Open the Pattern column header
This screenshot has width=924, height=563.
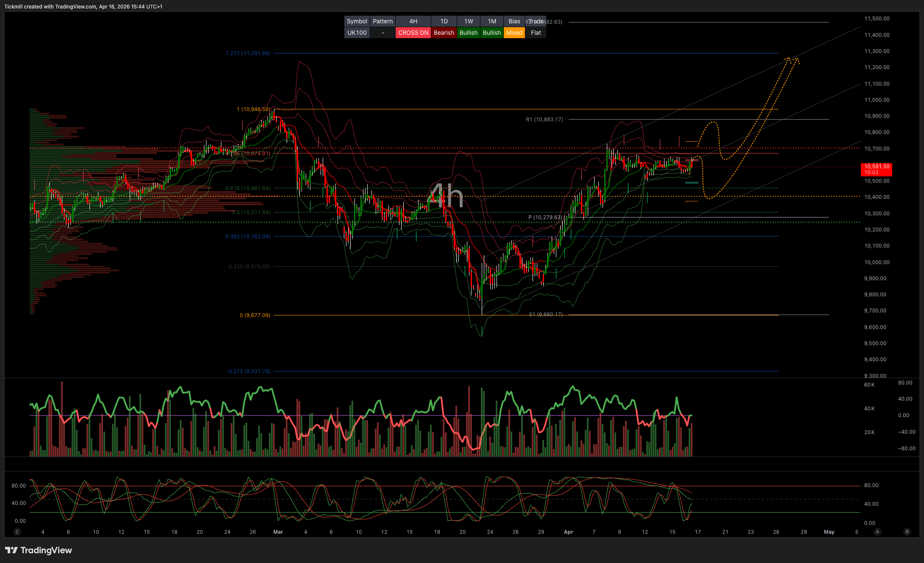(x=383, y=21)
